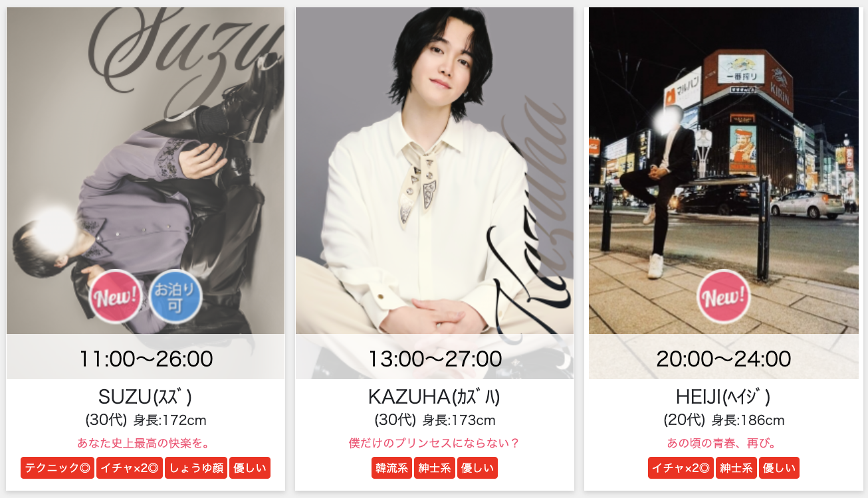Select HEIJI's イチャ×2◎ tag
The width and height of the screenshot is (868, 498).
pyautogui.click(x=681, y=468)
